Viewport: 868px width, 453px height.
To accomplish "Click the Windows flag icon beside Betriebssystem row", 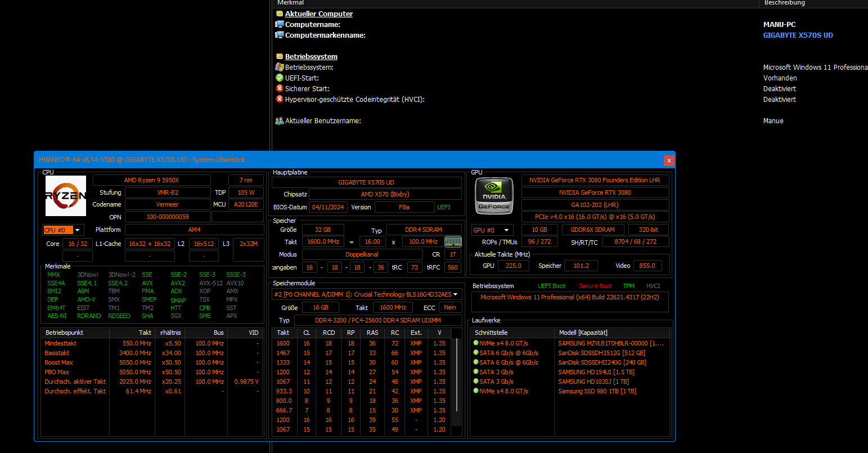I will point(280,67).
